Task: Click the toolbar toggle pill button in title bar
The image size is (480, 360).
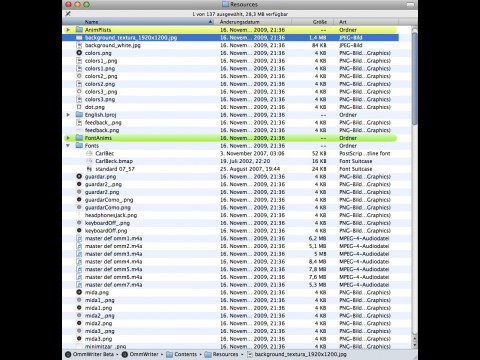Action: [410, 4]
